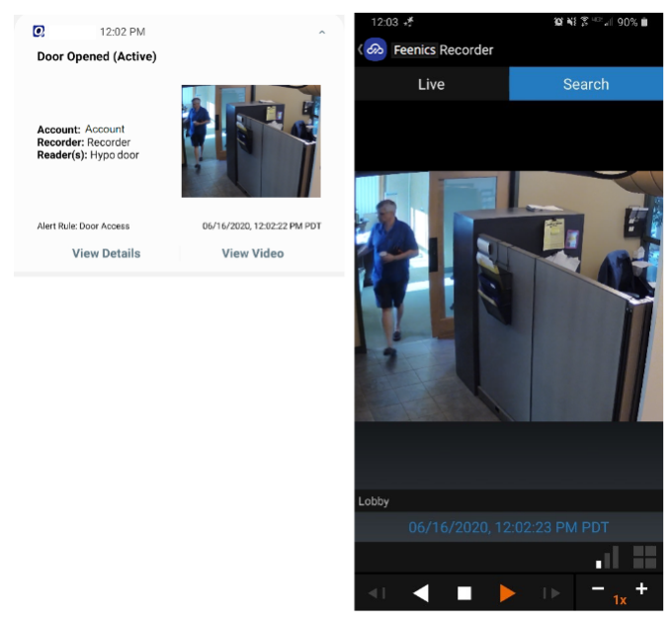Viewport: 672px width, 624px height.
Task: Decrease playback speed with minus button
Action: click(x=598, y=589)
